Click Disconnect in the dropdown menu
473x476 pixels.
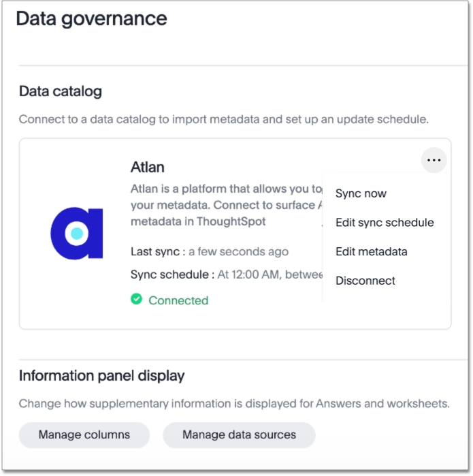tap(365, 281)
